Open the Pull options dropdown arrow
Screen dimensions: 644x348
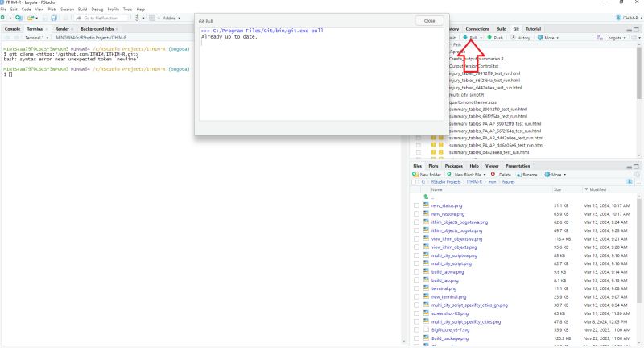(x=481, y=38)
